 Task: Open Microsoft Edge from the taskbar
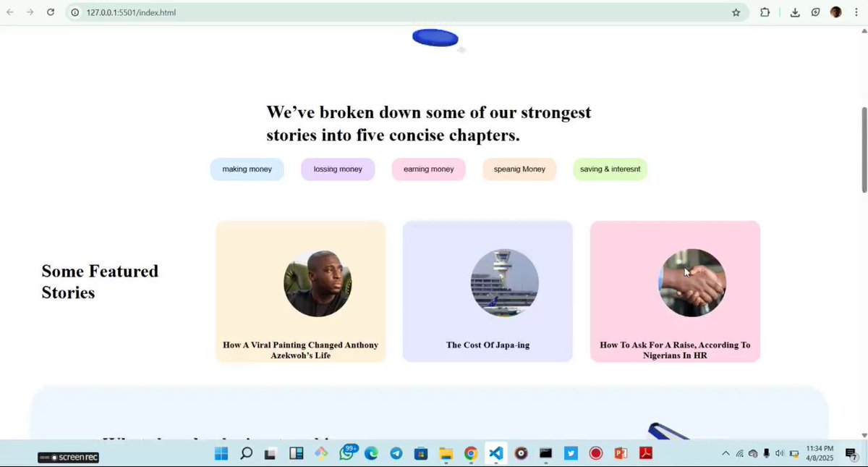coord(371,454)
